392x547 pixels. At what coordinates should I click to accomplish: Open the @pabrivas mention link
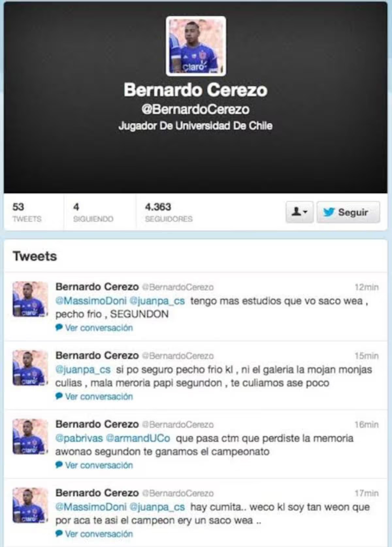click(79, 438)
